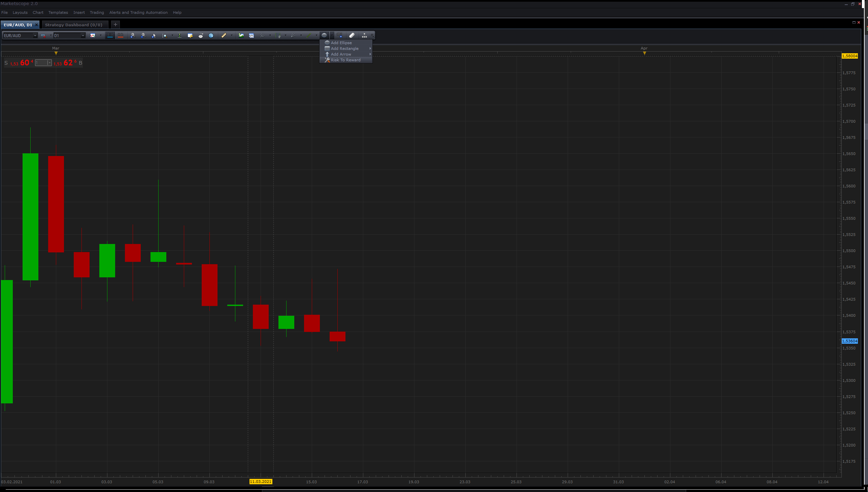Open the Templates menu
Viewport: 868px width, 492px height.
coord(58,12)
